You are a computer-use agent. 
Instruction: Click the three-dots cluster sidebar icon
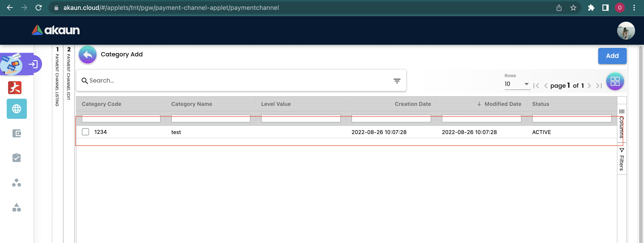pos(17,183)
